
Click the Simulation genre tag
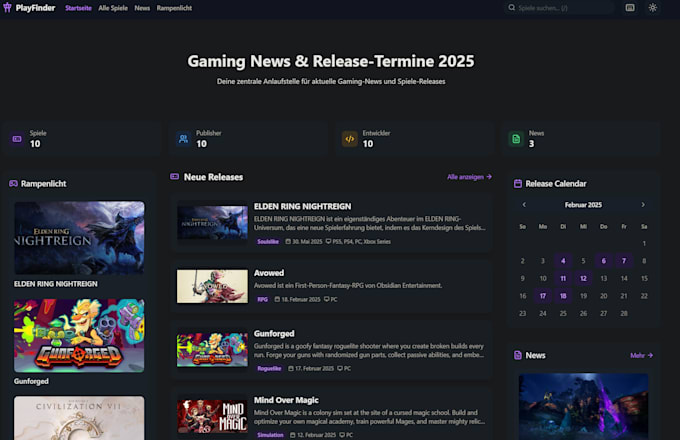pyautogui.click(x=270, y=435)
